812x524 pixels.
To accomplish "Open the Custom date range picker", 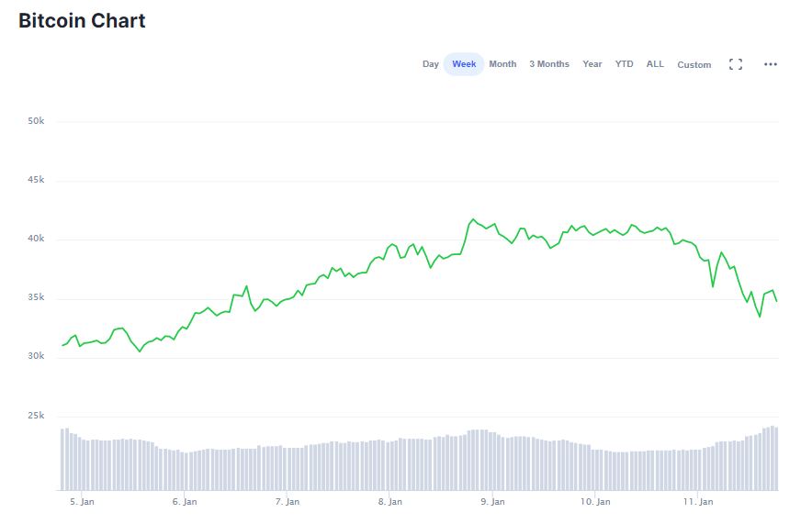I will click(694, 64).
